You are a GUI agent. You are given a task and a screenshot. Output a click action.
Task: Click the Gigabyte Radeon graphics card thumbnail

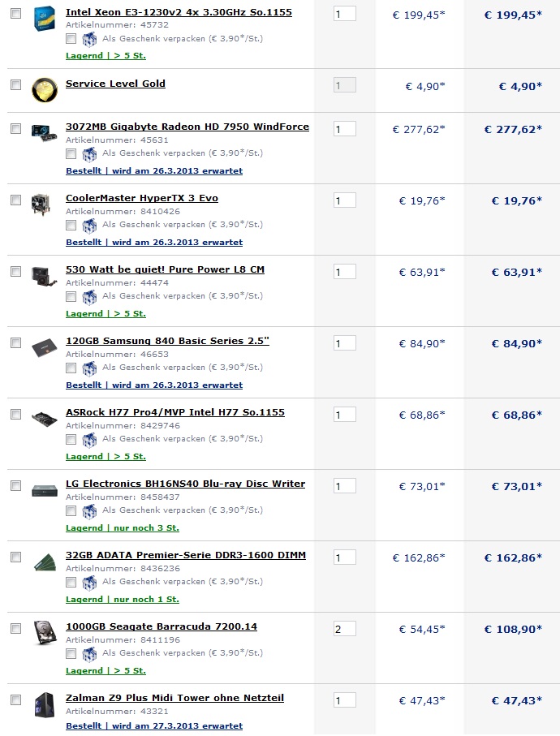tap(44, 131)
